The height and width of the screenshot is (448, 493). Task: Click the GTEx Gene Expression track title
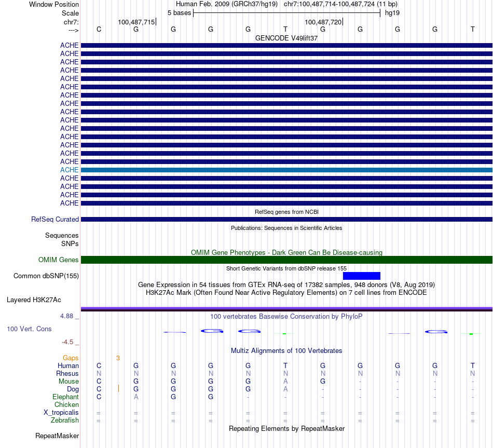[x=286, y=284]
